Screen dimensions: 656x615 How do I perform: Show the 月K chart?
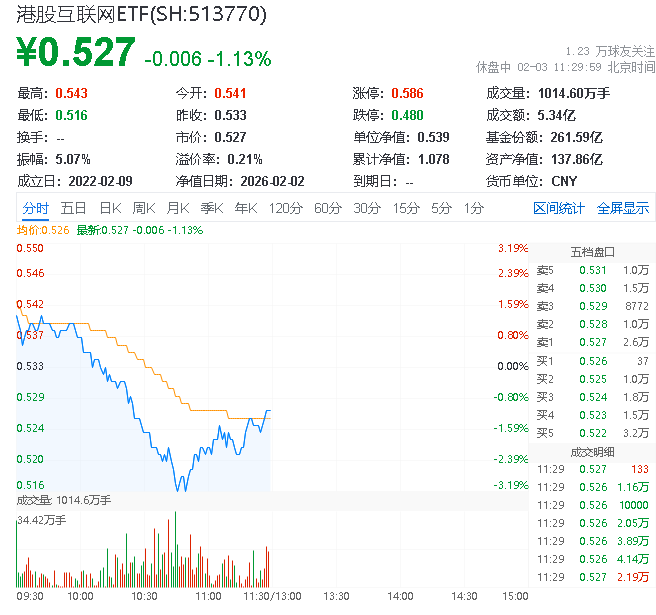[178, 208]
